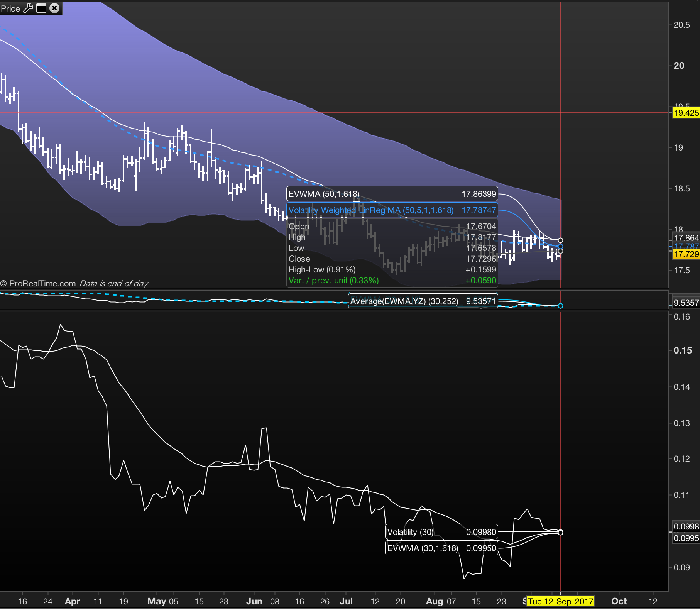
Task: Click the blue LinReg MA endpoint circle on price chart
Action: pos(561,246)
